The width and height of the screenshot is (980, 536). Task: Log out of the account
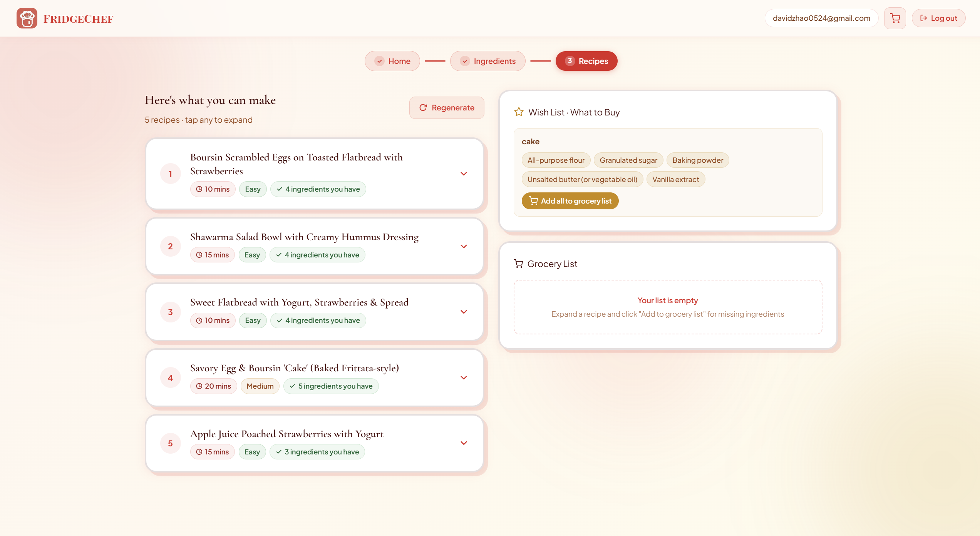[938, 18]
